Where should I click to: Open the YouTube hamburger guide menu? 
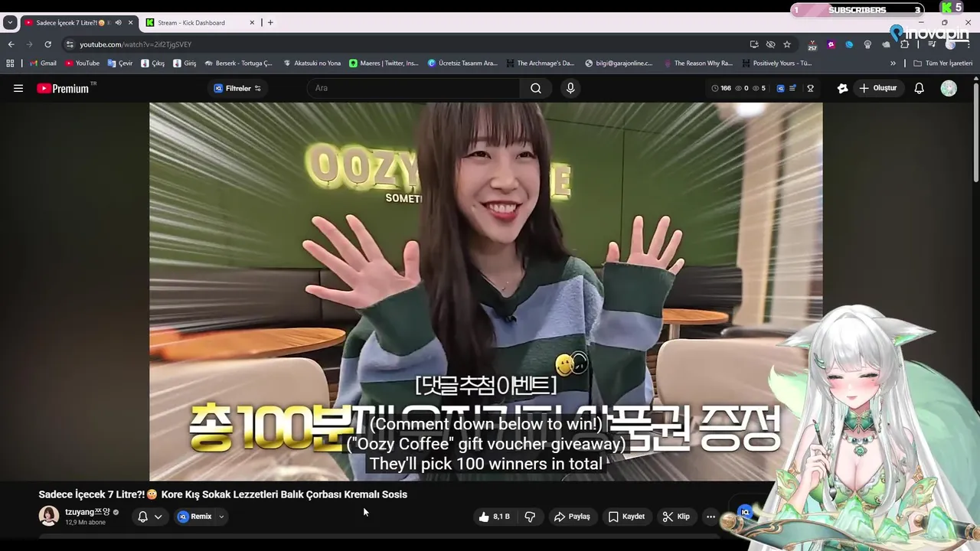tap(18, 88)
